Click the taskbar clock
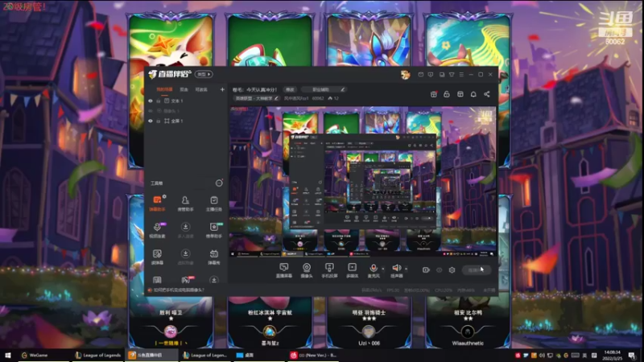Image resolution: width=644 pixels, height=362 pixels. [x=612, y=355]
